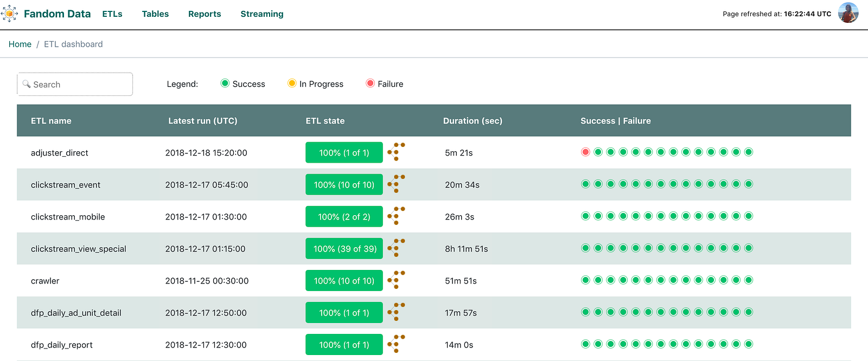The width and height of the screenshot is (868, 361).
Task: Click the In Progress legend yellow dot
Action: coord(292,83)
